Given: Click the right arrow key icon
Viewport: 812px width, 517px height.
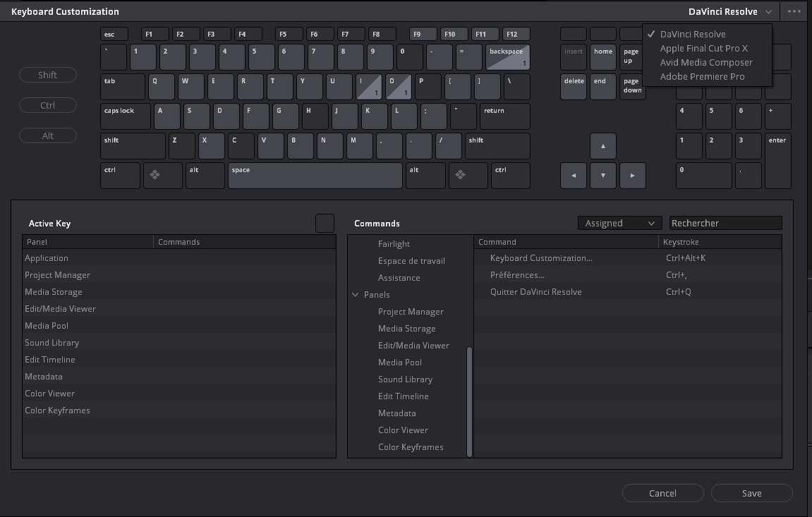Looking at the screenshot, I should pyautogui.click(x=632, y=176).
